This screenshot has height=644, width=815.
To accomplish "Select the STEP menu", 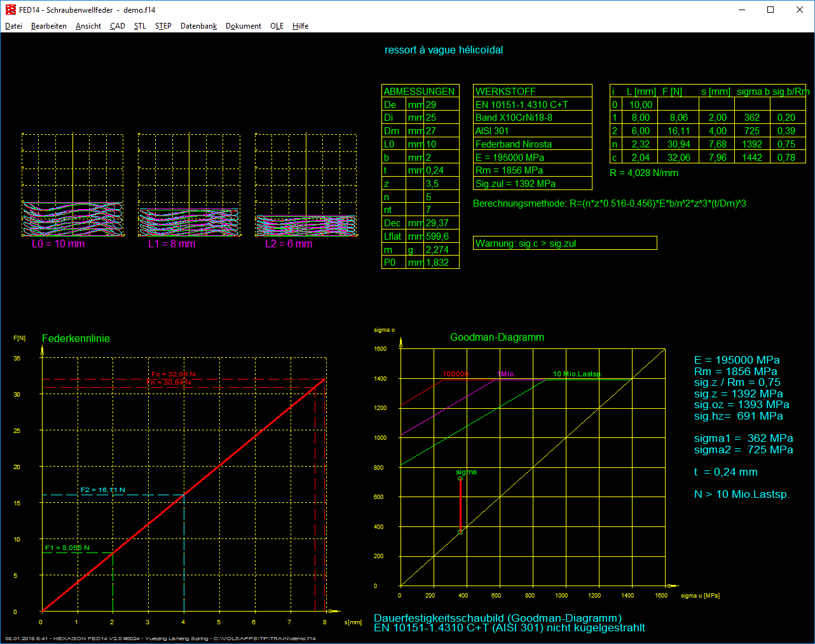I will (x=163, y=26).
